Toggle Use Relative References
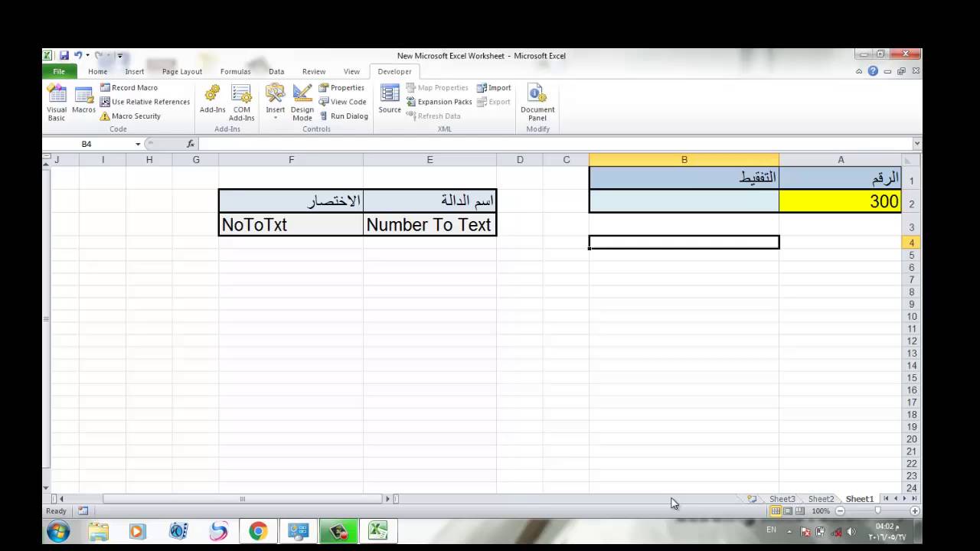 tap(145, 102)
